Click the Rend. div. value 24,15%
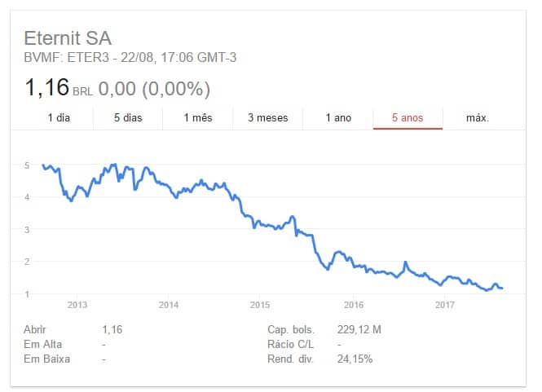The width and height of the screenshot is (542, 392). (355, 359)
